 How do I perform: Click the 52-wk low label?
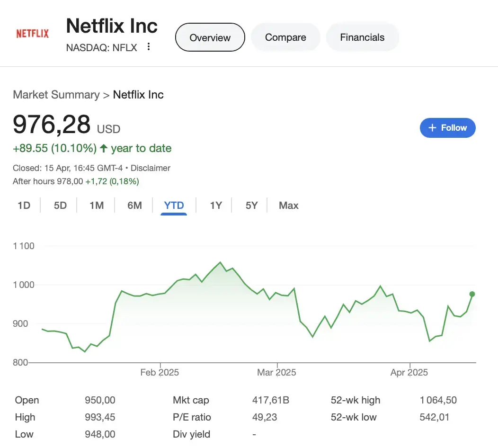[354, 417]
